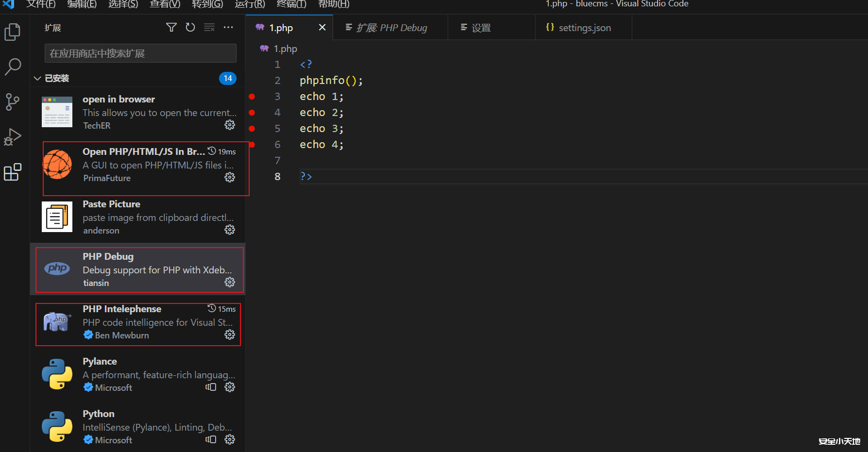Open Source Control from the activity bar
This screenshot has width=868, height=452.
(12, 102)
